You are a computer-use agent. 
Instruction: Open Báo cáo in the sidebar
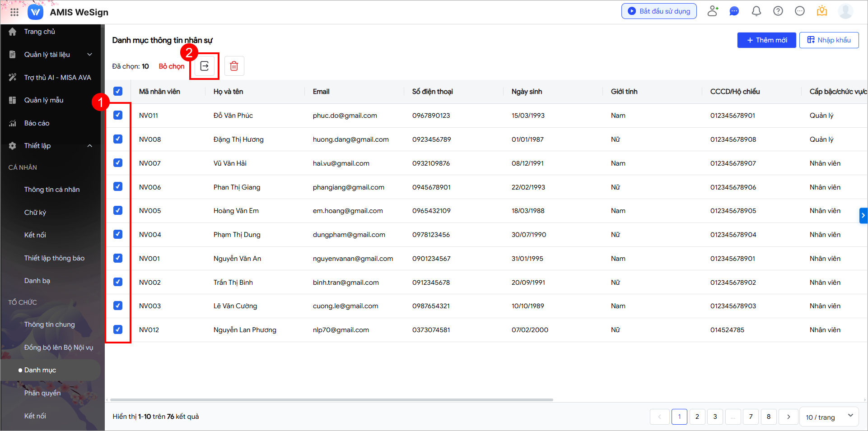pos(37,123)
